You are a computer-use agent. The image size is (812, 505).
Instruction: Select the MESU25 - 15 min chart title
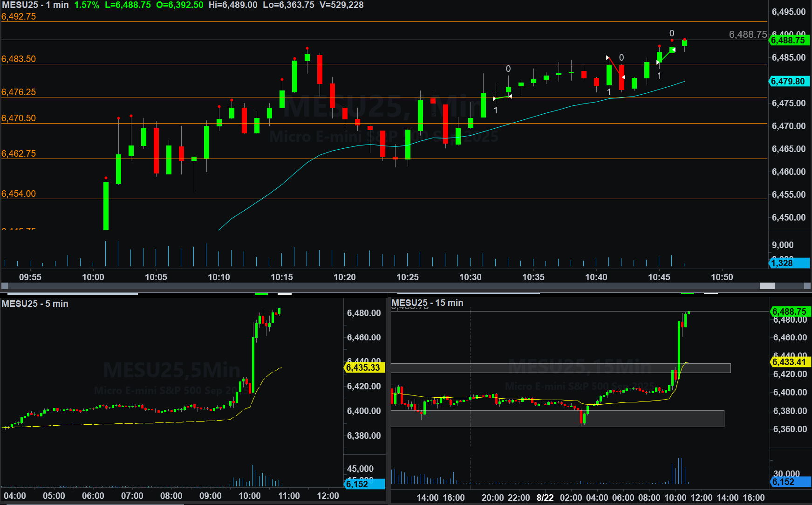(427, 303)
